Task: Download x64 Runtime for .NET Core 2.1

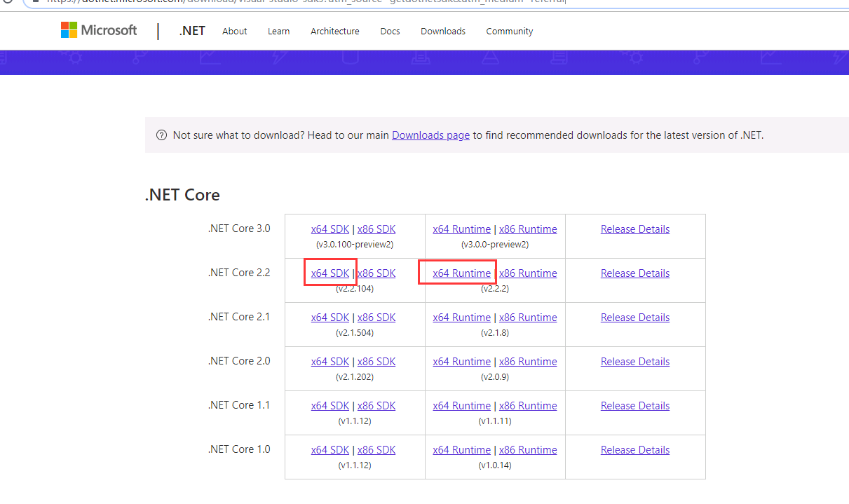Action: [x=462, y=318]
